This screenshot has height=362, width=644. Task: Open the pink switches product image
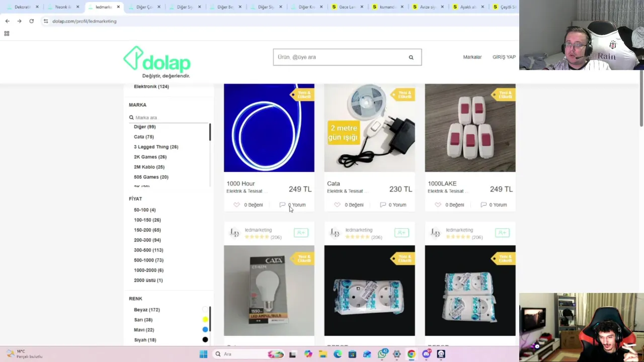[470, 128]
